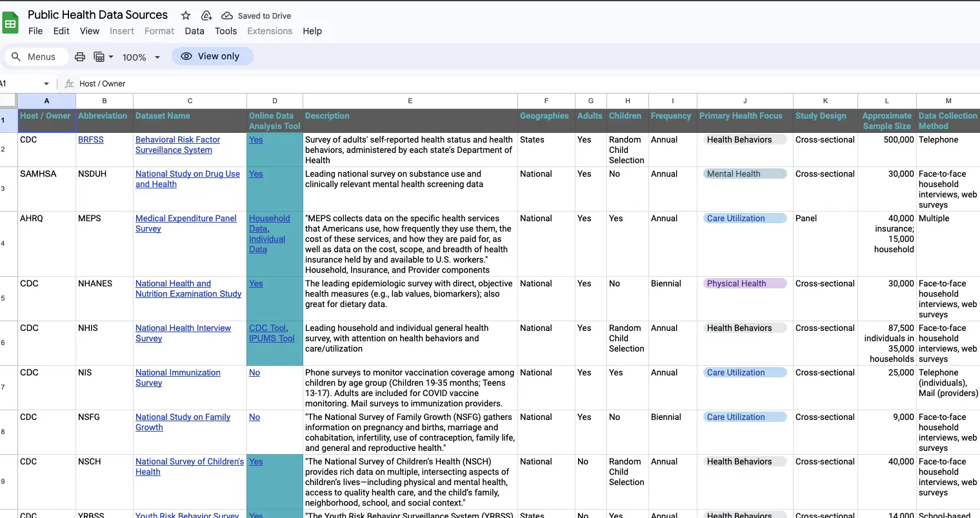The width and height of the screenshot is (980, 518).
Task: Select the NHANES abbreviation cell
Action: tap(105, 299)
